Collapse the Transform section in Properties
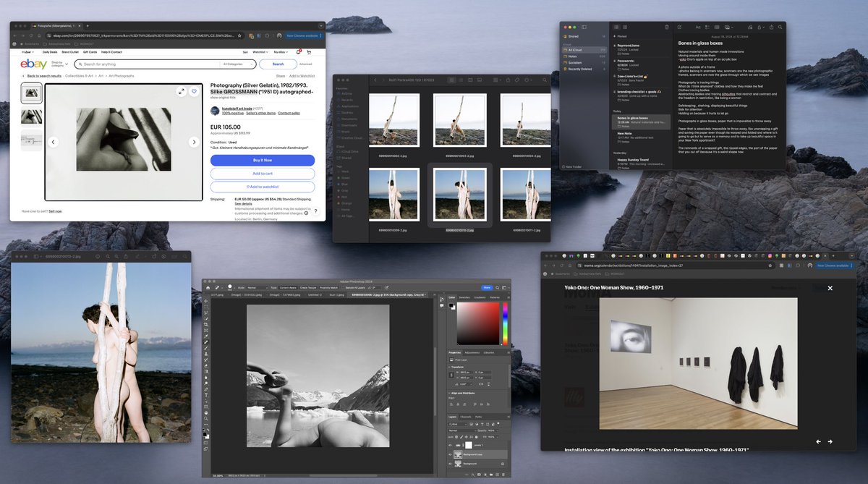The width and height of the screenshot is (868, 484). [449, 367]
